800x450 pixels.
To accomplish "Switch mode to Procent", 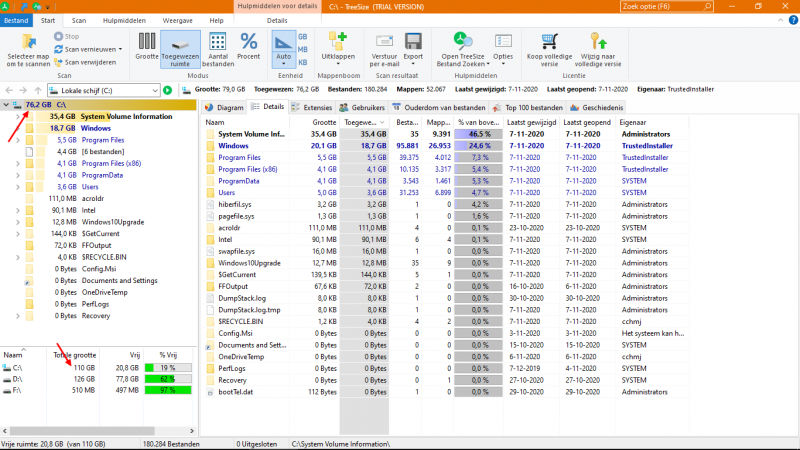I will point(248,46).
